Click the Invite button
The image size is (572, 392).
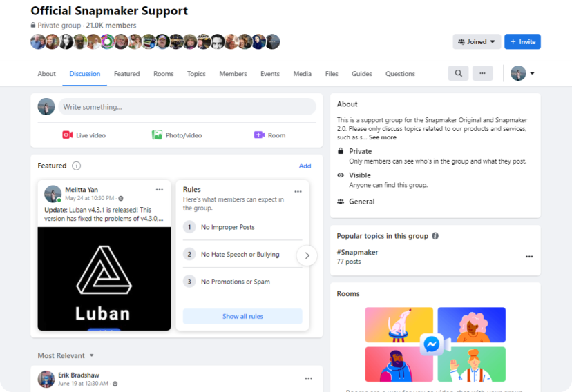point(522,41)
